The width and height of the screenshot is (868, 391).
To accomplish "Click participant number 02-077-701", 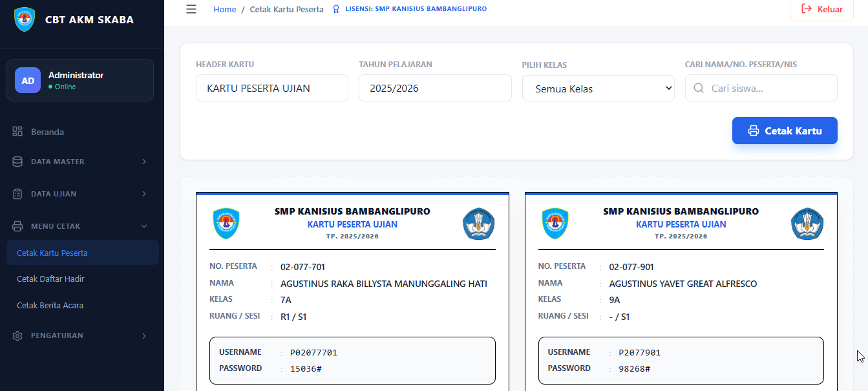I will [302, 267].
